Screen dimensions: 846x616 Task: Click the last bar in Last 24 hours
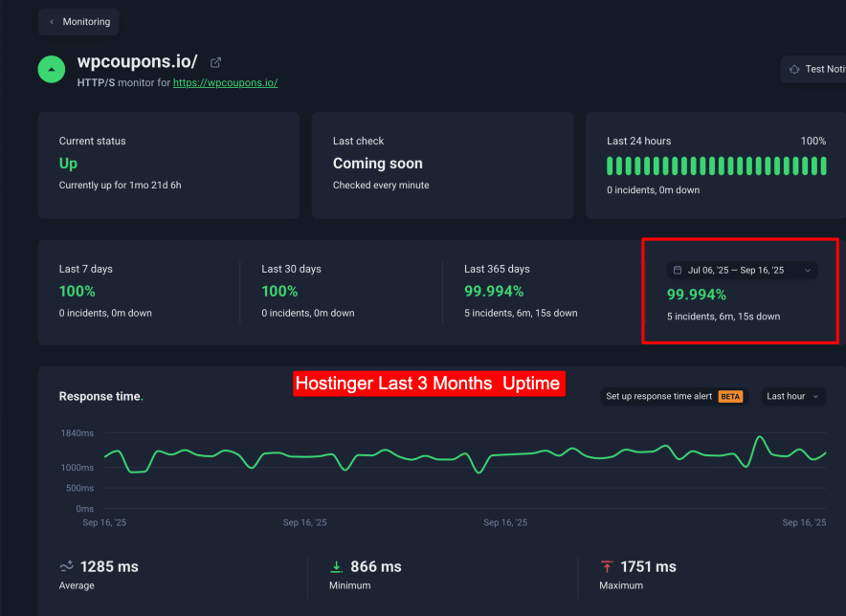(x=822, y=165)
